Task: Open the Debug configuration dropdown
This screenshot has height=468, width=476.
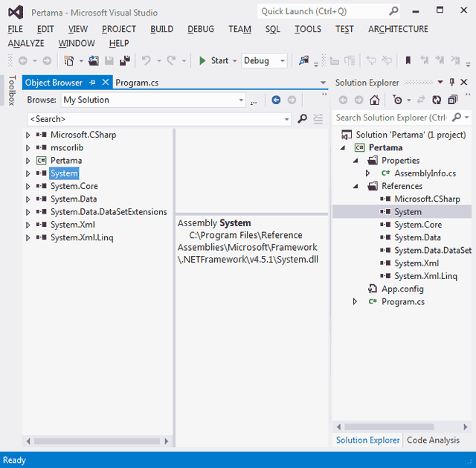Action: [283, 61]
